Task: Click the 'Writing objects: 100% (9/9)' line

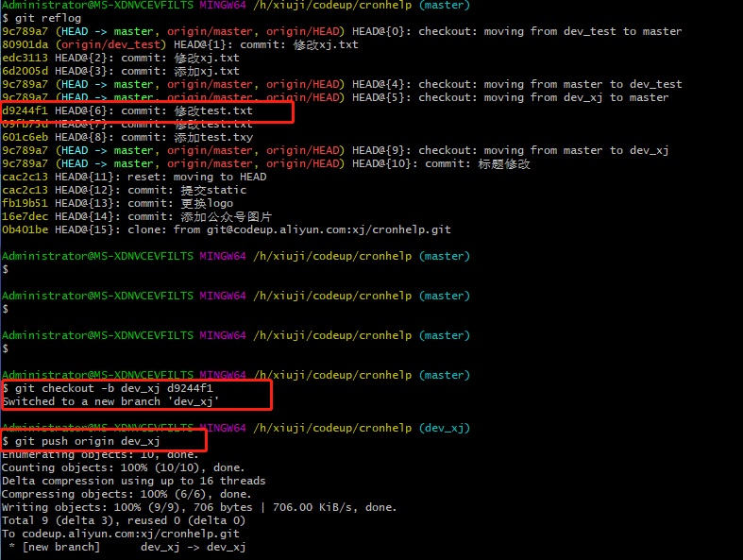Action: (x=199, y=508)
